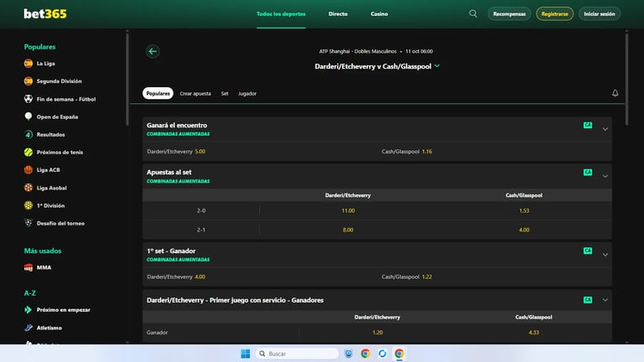Select the Crear apuesta tab
644x362 pixels.
tap(195, 94)
